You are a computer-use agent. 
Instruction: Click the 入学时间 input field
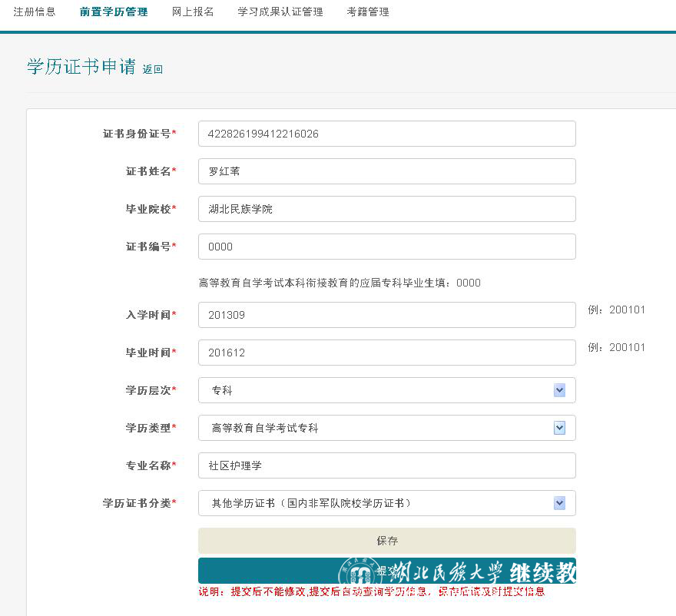[x=386, y=315]
